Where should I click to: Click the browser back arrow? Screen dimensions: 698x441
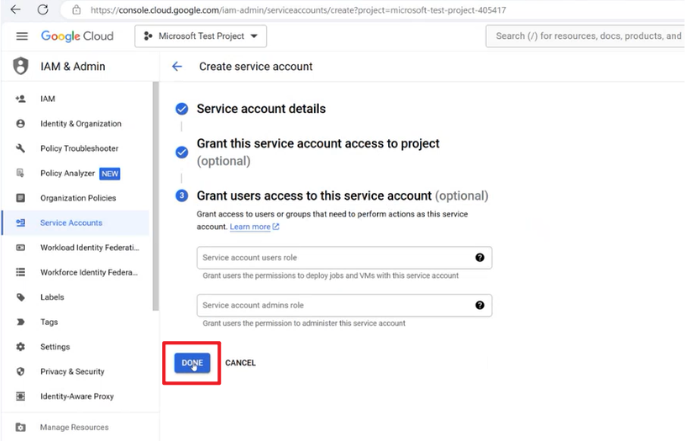[16, 9]
